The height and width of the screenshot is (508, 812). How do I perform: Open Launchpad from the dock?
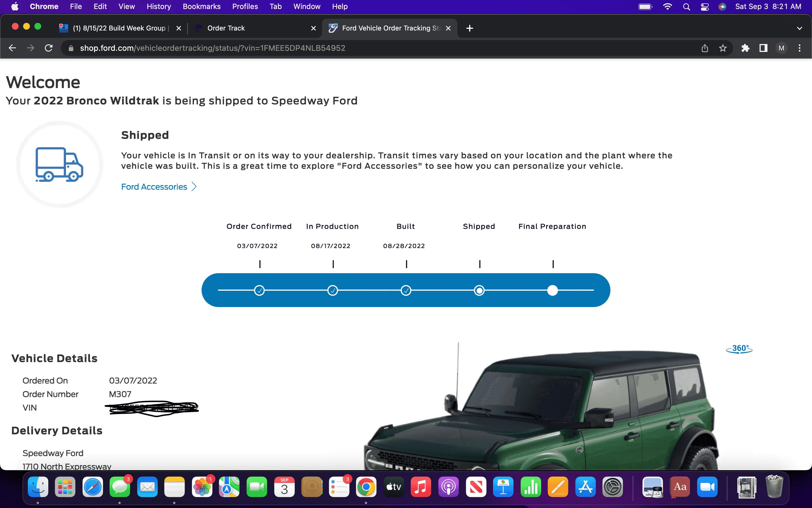(x=65, y=487)
